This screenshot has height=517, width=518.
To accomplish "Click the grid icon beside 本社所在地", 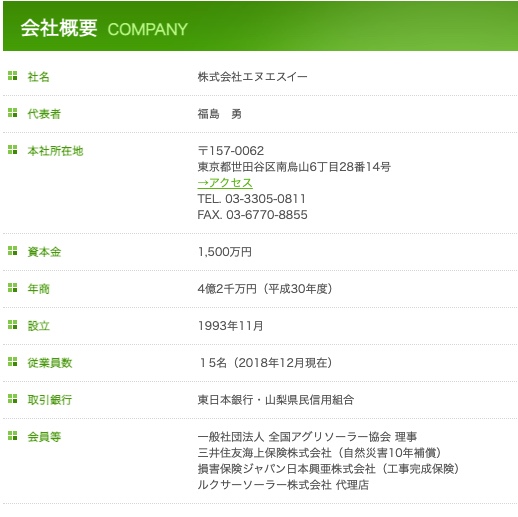I will point(13,150).
